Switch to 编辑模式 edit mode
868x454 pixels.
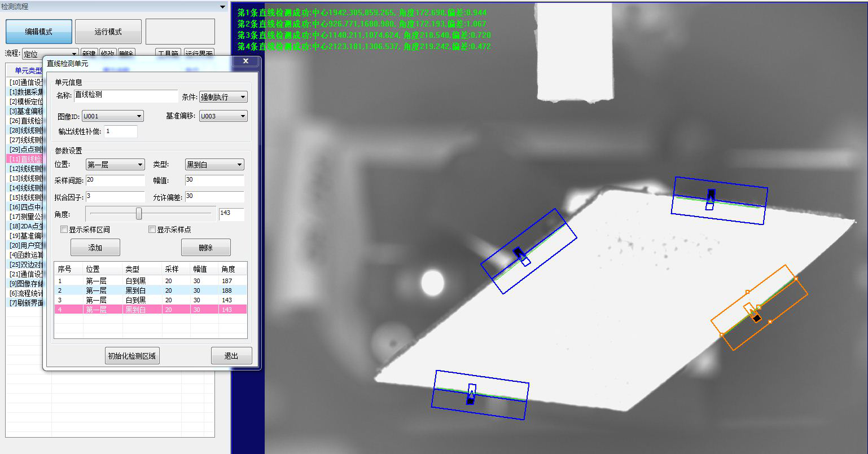[x=39, y=32]
